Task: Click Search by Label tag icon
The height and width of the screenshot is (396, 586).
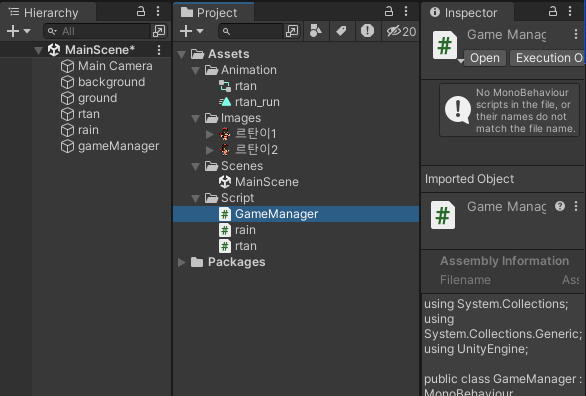Action: 342,31
